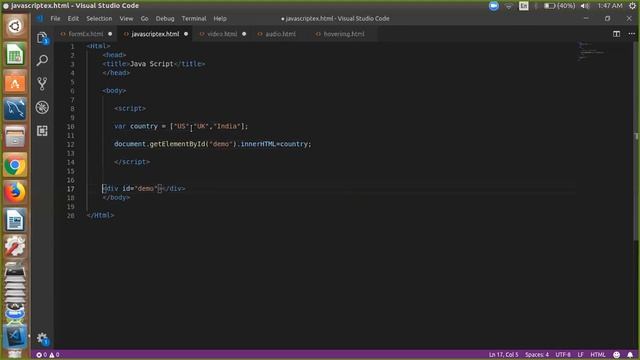Click unsaved dot on video.html tab
The width and height of the screenshot is (640, 360).
click(x=244, y=34)
